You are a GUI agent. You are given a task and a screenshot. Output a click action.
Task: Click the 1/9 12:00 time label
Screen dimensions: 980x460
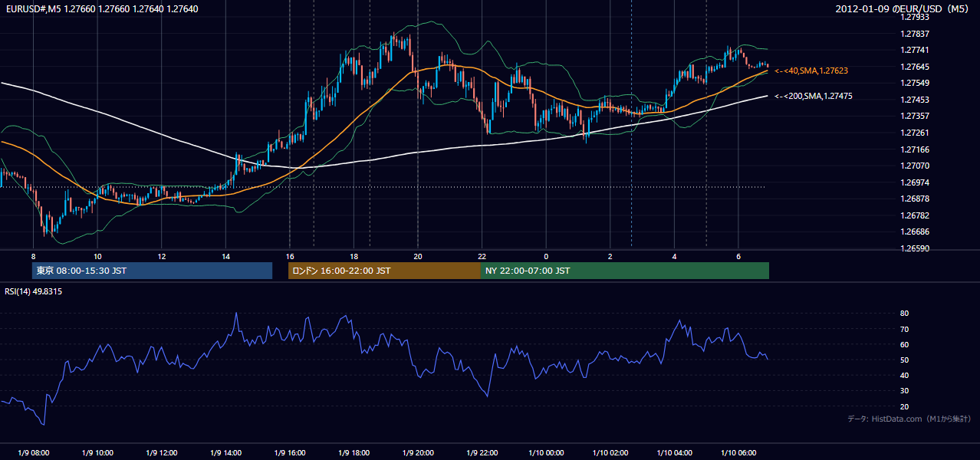[162, 452]
